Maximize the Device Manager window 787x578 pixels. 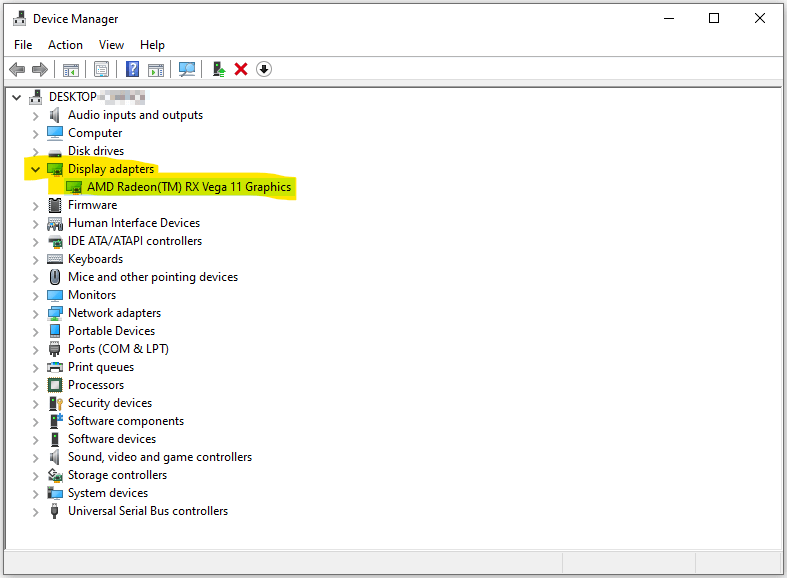pos(714,19)
